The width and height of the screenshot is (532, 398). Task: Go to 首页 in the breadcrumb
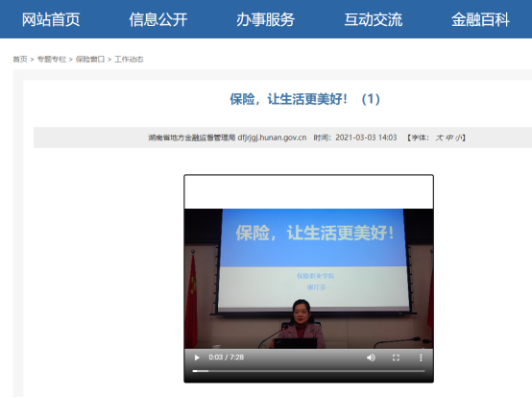(x=20, y=59)
